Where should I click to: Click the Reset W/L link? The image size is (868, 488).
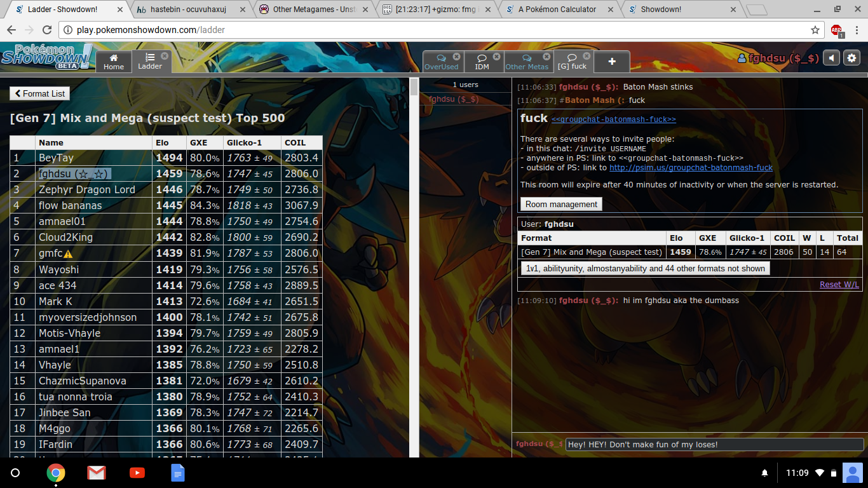[x=839, y=284]
